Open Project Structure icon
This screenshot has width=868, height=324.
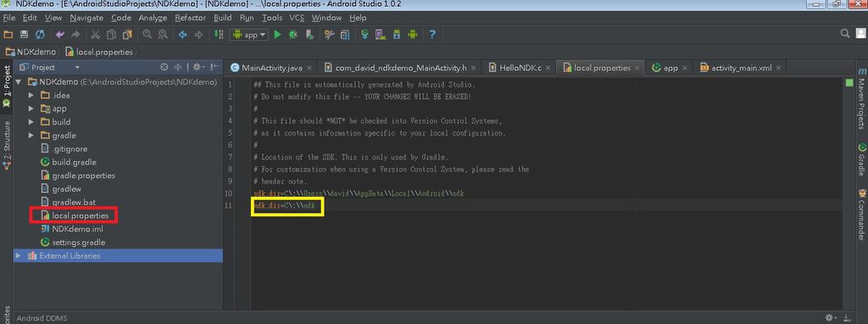pos(345,34)
